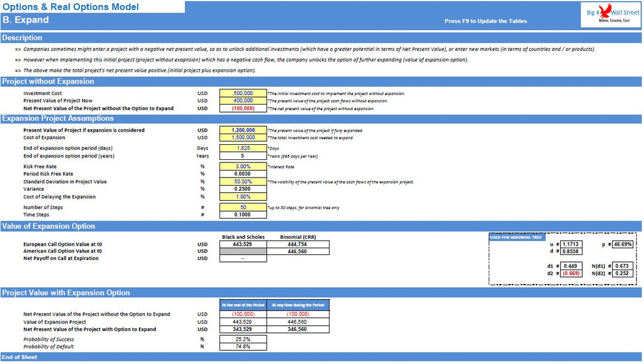Click the Value of Expansion Option section header
644x364 pixels.
tap(321, 226)
